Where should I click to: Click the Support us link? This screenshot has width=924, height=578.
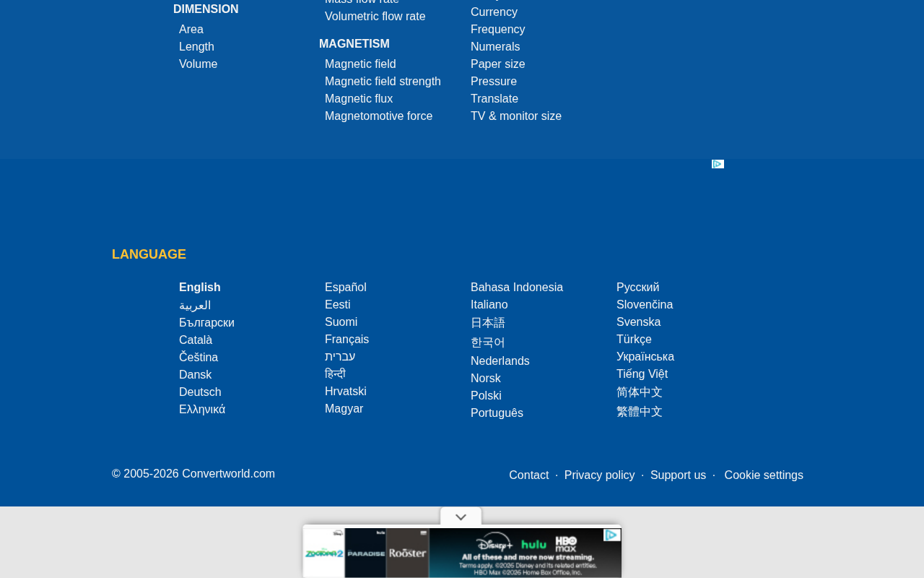pos(678,475)
